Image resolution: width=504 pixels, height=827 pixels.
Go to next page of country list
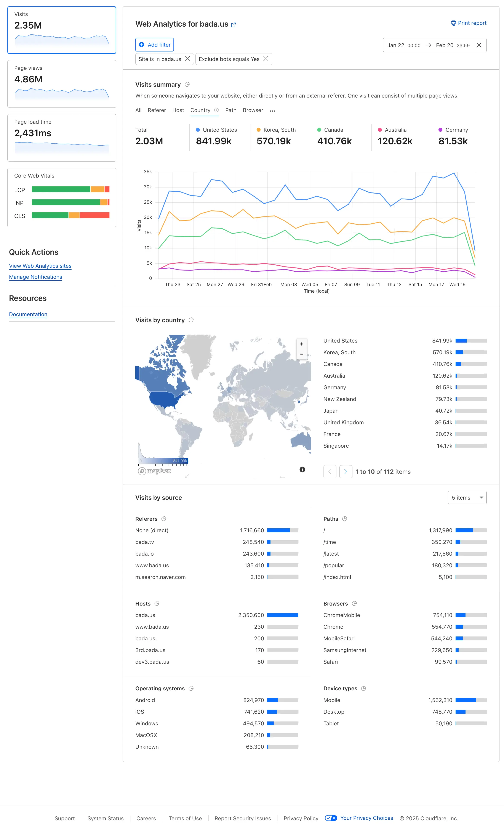point(346,471)
